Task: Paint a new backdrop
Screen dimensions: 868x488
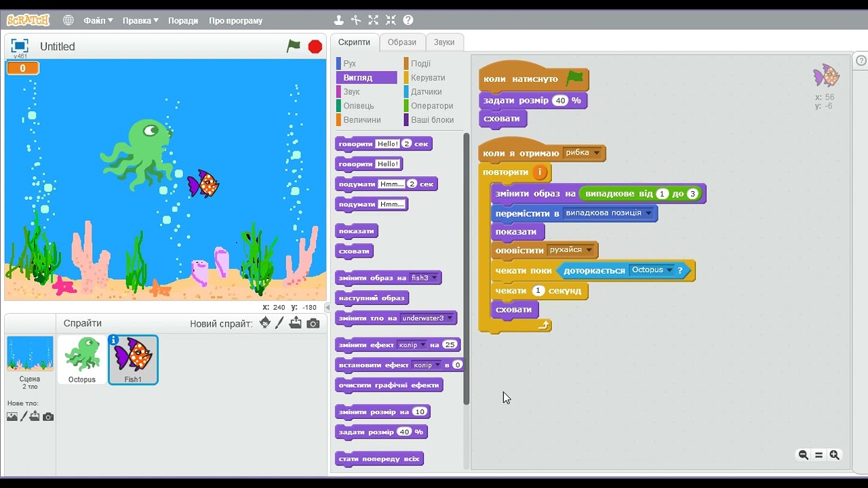Action: pos(24,416)
